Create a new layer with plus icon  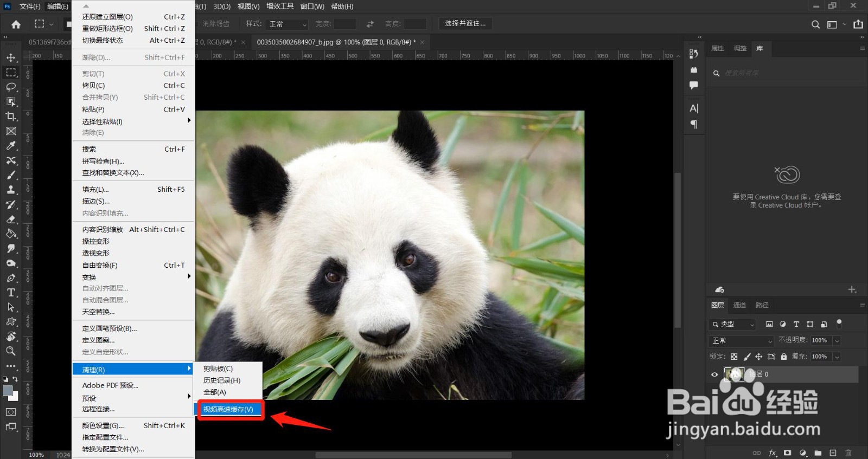[833, 452]
